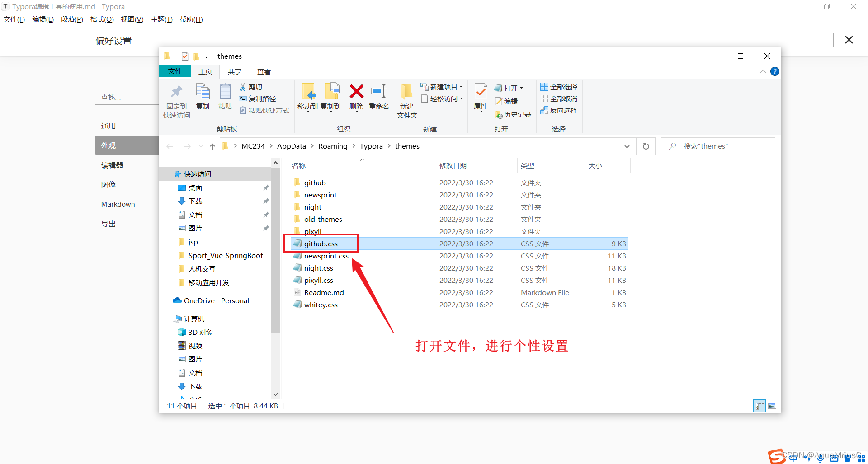This screenshot has width=868, height=464.
Task: Click the navigation pane scroll down arrow
Action: click(x=276, y=394)
